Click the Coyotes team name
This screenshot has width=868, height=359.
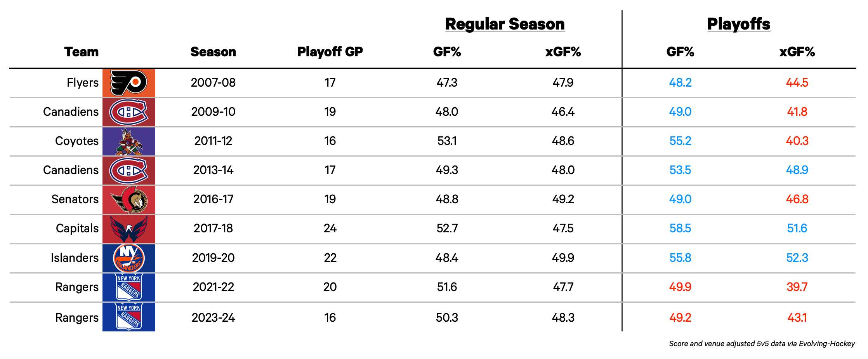[77, 141]
